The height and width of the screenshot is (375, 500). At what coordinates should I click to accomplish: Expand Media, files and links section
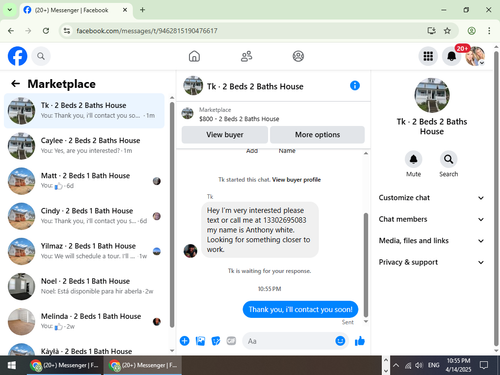coord(431,241)
